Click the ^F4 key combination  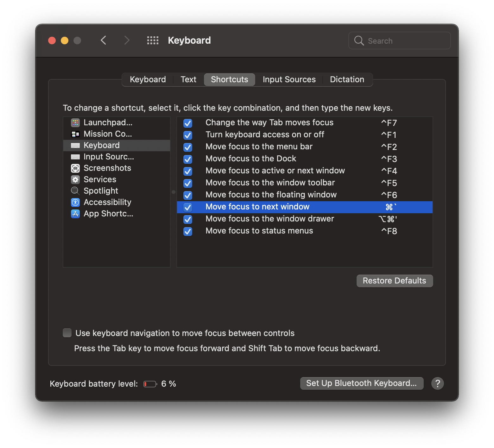pos(389,171)
